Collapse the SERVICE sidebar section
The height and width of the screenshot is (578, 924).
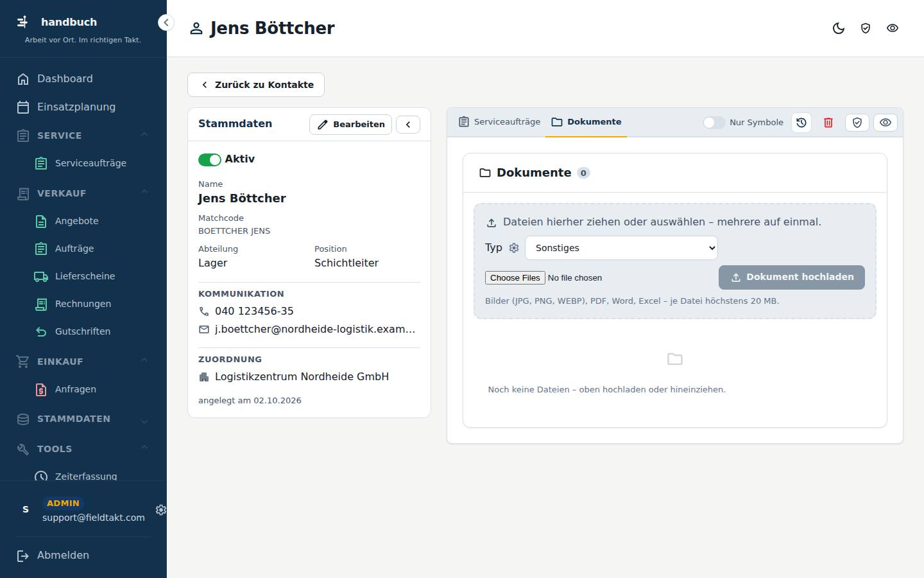[83, 136]
